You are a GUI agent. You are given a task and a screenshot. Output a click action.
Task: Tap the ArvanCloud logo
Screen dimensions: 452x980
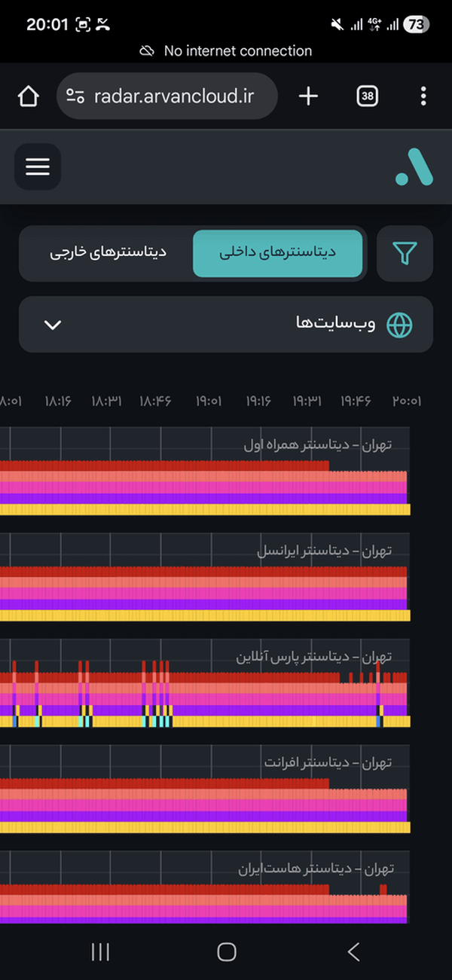(414, 166)
